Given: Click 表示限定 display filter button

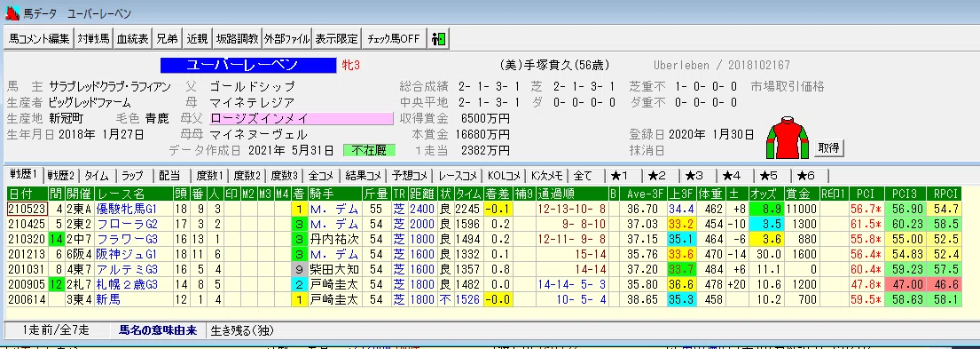Looking at the screenshot, I should [336, 39].
